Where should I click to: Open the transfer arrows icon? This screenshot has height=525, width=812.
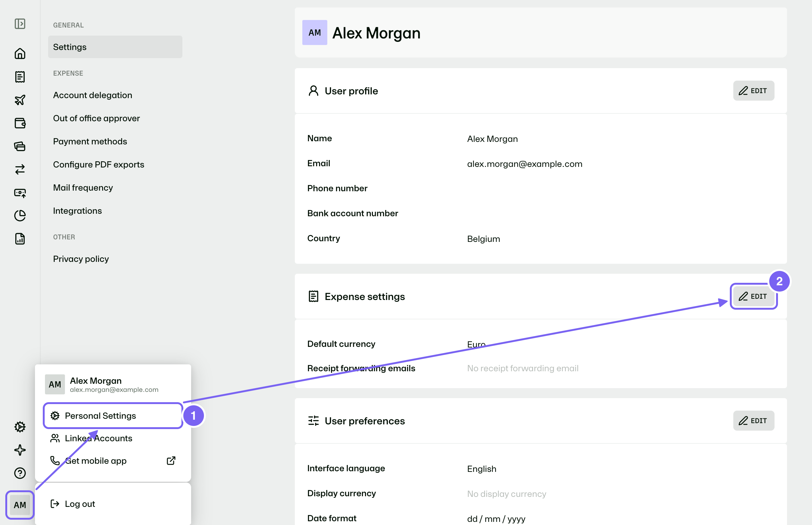pyautogui.click(x=20, y=169)
